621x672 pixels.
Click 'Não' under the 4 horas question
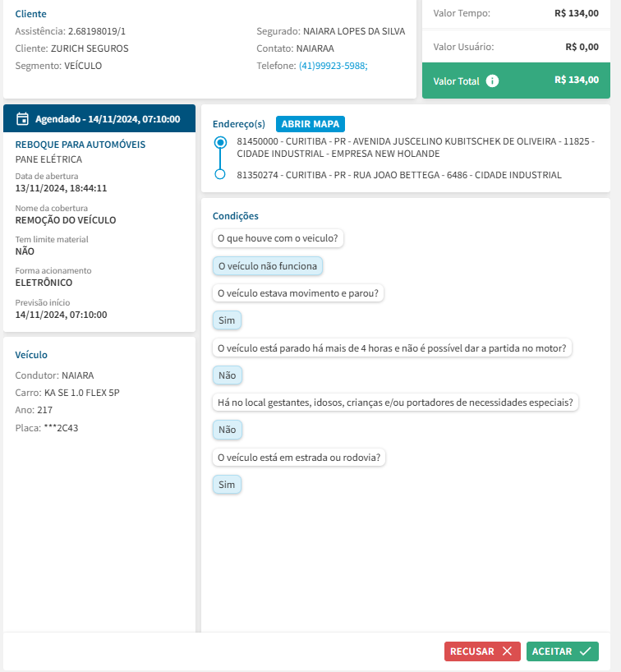(x=227, y=375)
